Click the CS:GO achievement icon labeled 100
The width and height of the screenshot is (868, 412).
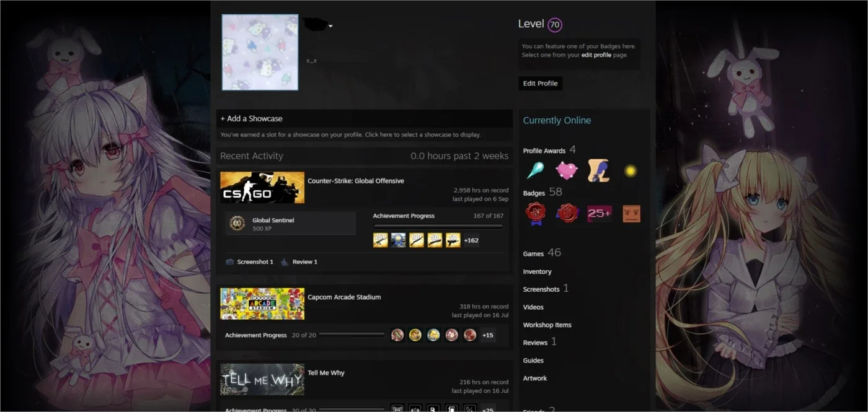click(417, 240)
